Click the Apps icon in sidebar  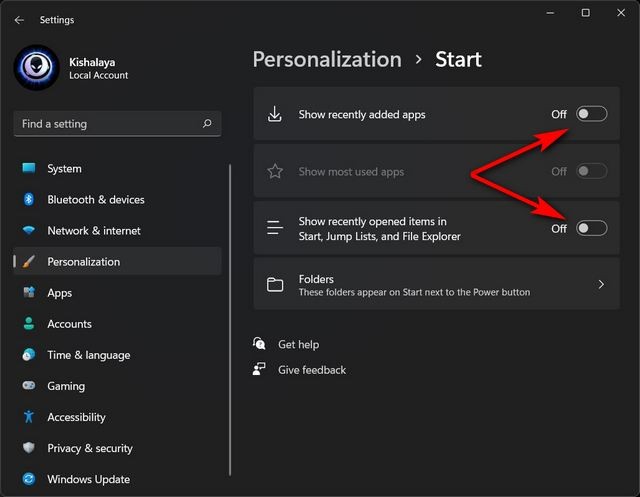29,293
